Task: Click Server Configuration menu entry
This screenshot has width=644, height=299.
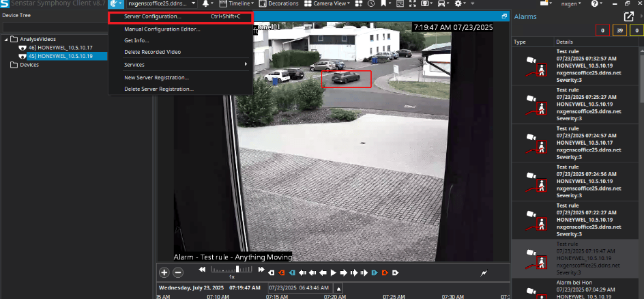Action: click(153, 16)
